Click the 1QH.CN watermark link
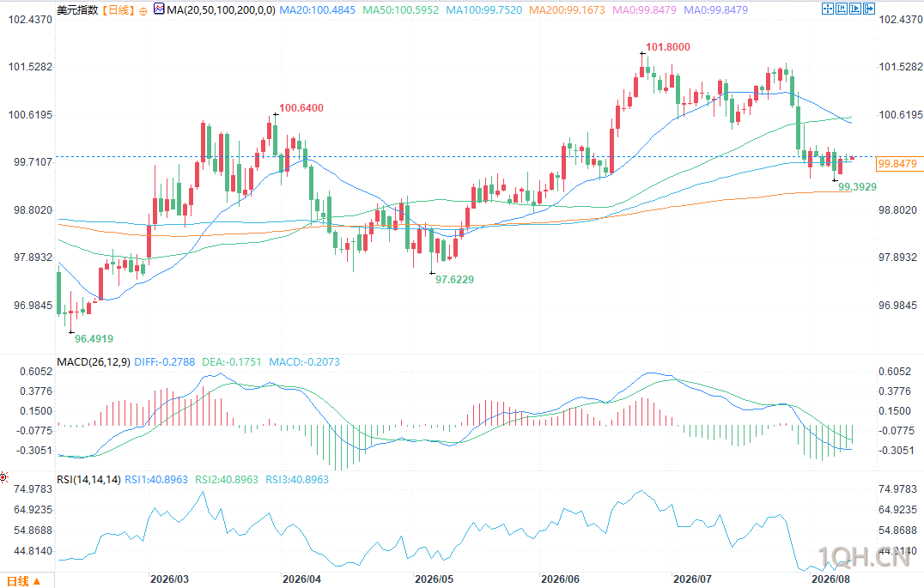Image resolution: width=924 pixels, height=588 pixels. (x=864, y=557)
